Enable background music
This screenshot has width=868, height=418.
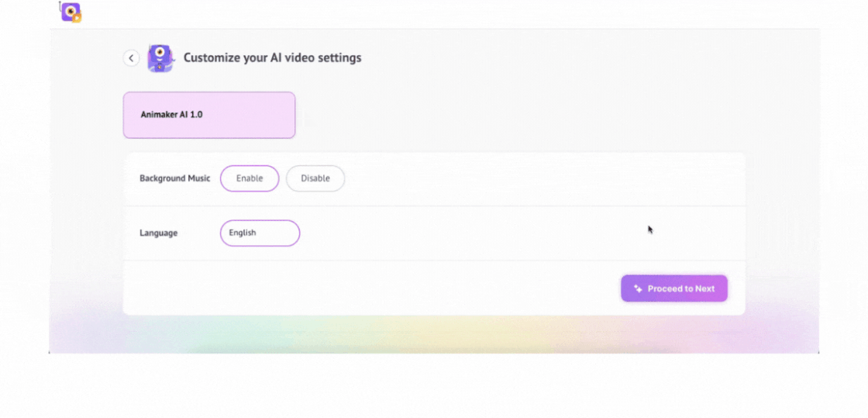click(x=250, y=178)
